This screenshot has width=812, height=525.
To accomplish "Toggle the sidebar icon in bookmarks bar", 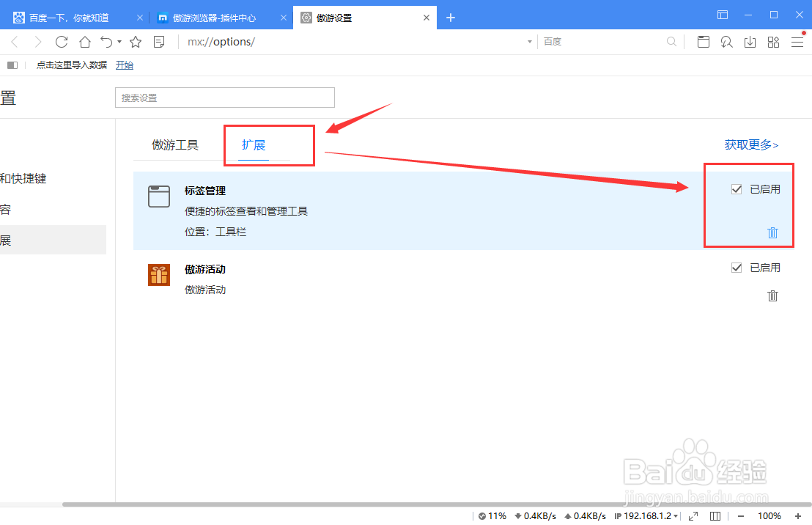I will coord(12,65).
